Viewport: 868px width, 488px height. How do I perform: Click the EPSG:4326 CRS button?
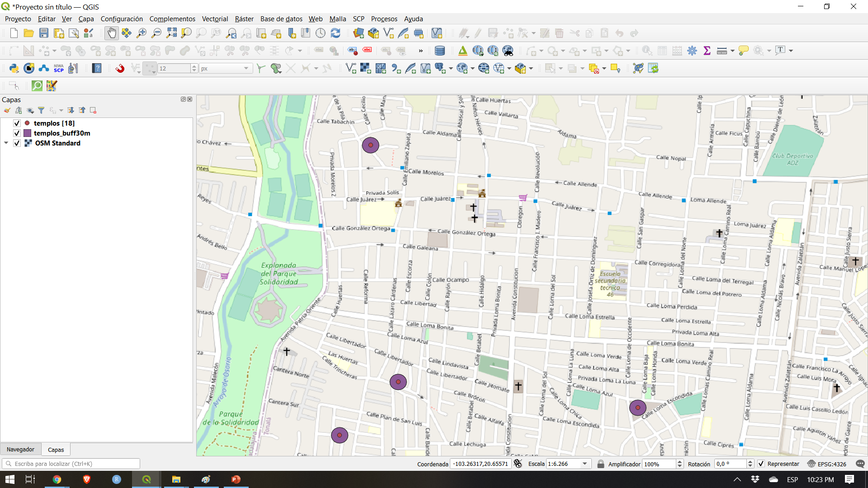click(x=827, y=464)
